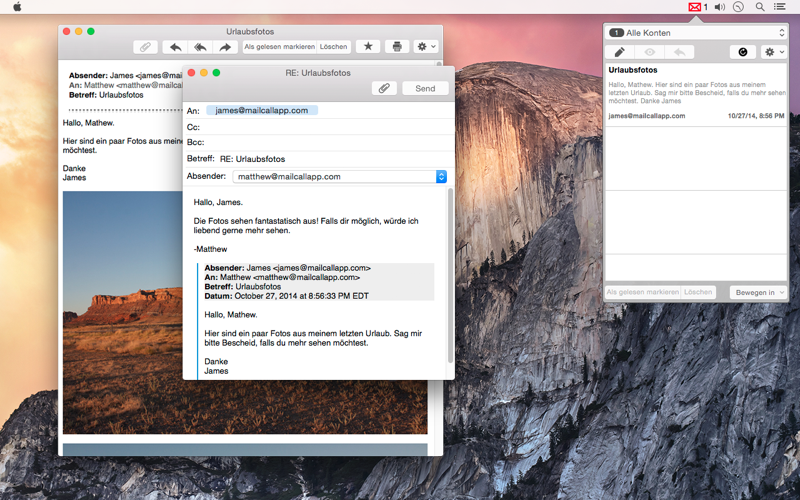Click the reply arrow in Urlaubsfotos toolbar
Image resolution: width=800 pixels, height=500 pixels.
(175, 47)
